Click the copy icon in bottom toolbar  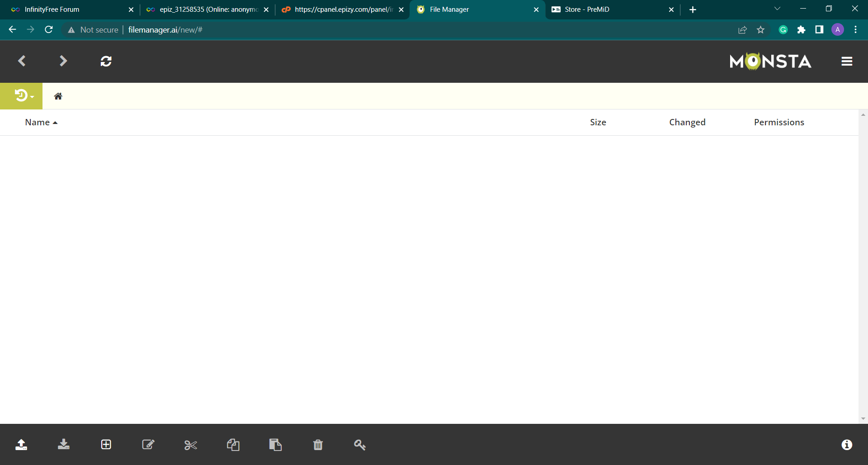click(x=233, y=445)
